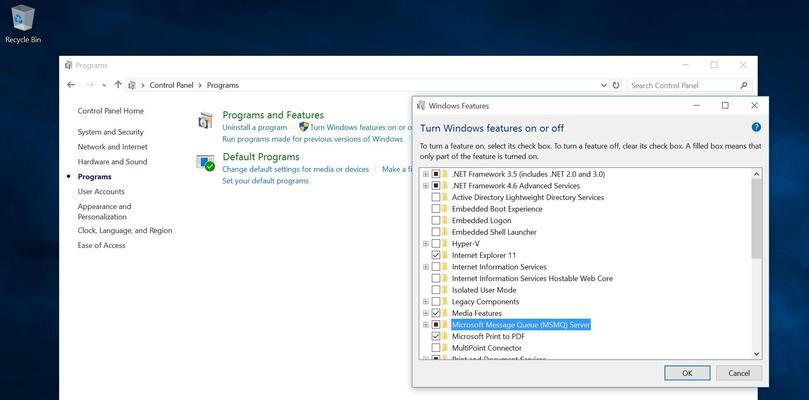This screenshot has height=400, width=809.
Task: Click the folder icon beside Internet Explorer 11
Action: coord(445,255)
